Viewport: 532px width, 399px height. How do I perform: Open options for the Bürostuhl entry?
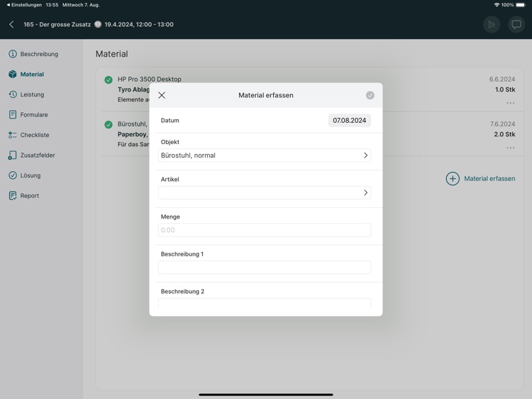(510, 148)
